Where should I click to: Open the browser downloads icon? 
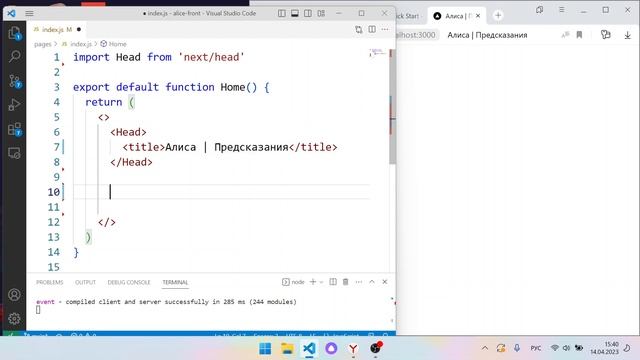click(x=628, y=35)
